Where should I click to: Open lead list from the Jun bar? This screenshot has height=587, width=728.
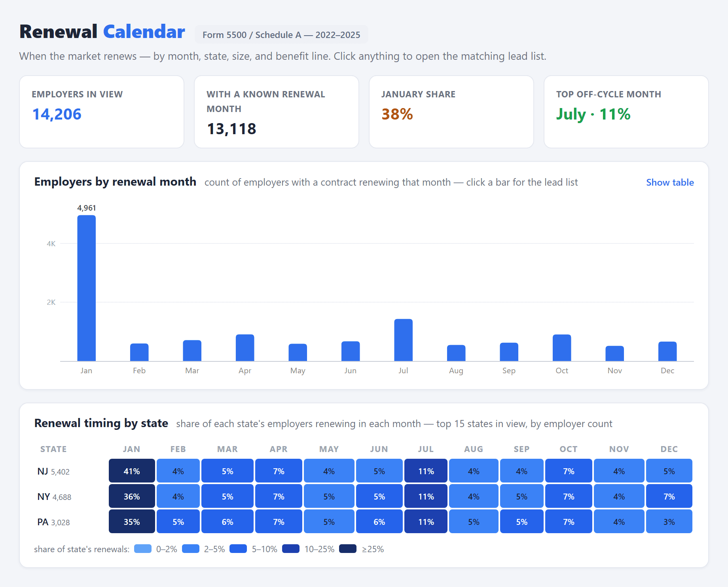351,351
